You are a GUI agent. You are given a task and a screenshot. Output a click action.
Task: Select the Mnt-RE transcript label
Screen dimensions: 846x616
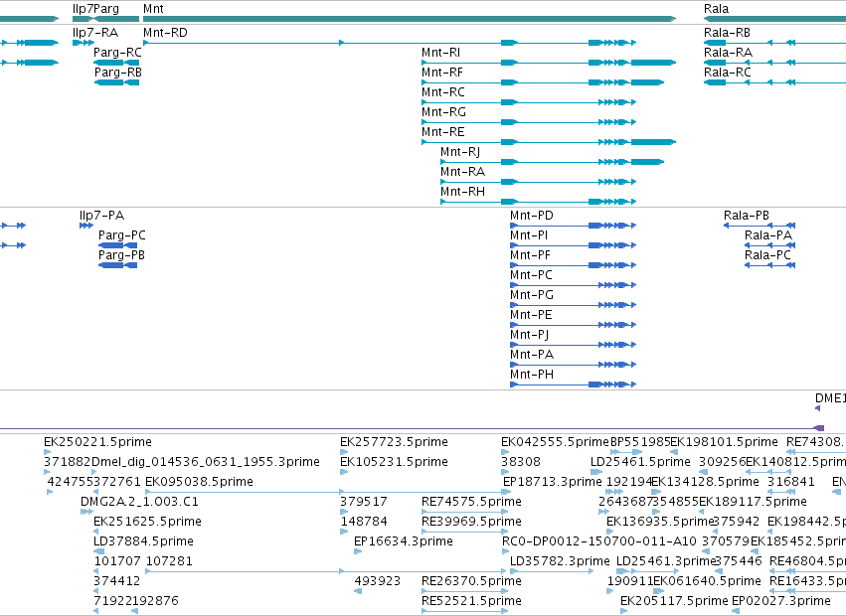442,132
